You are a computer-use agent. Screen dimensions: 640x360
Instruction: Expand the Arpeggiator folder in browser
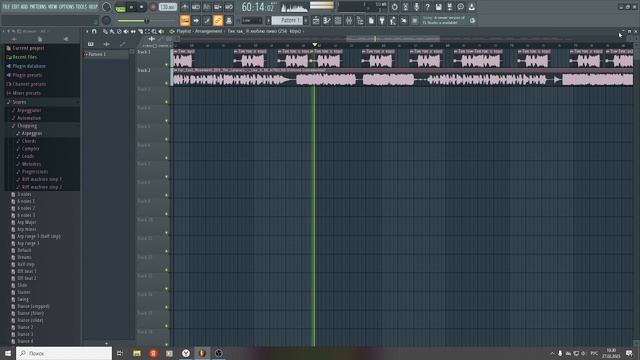[29, 111]
